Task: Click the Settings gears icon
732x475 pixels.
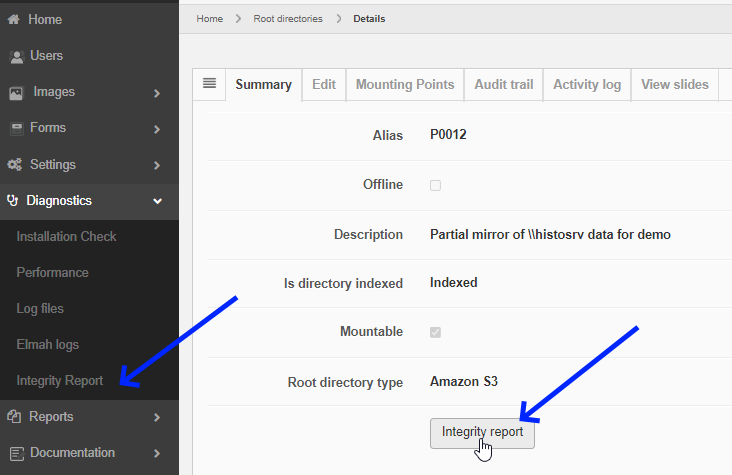Action: click(x=15, y=165)
